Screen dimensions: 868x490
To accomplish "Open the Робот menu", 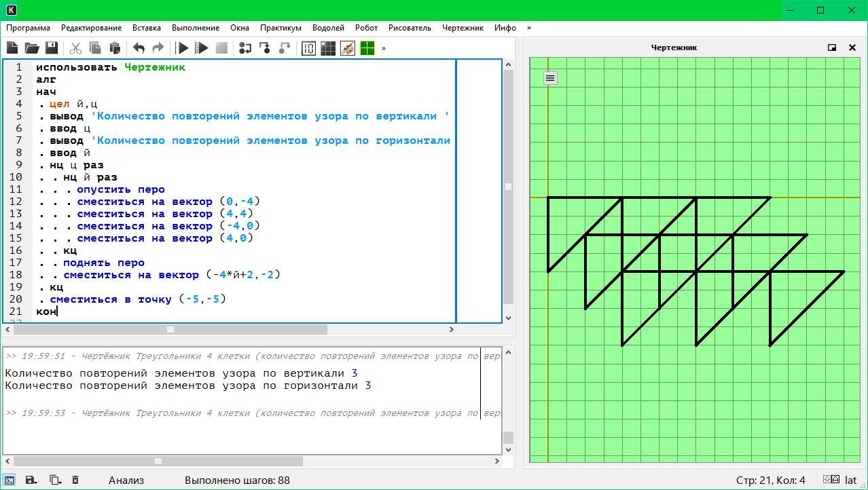I will tap(366, 28).
